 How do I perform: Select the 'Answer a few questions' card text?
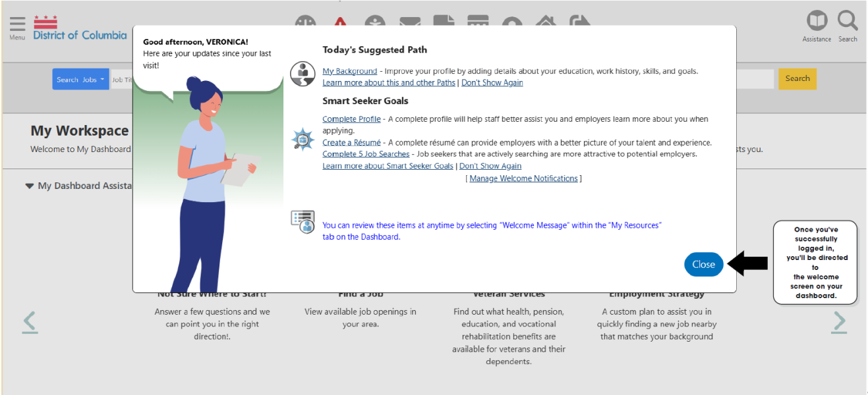pos(212,324)
